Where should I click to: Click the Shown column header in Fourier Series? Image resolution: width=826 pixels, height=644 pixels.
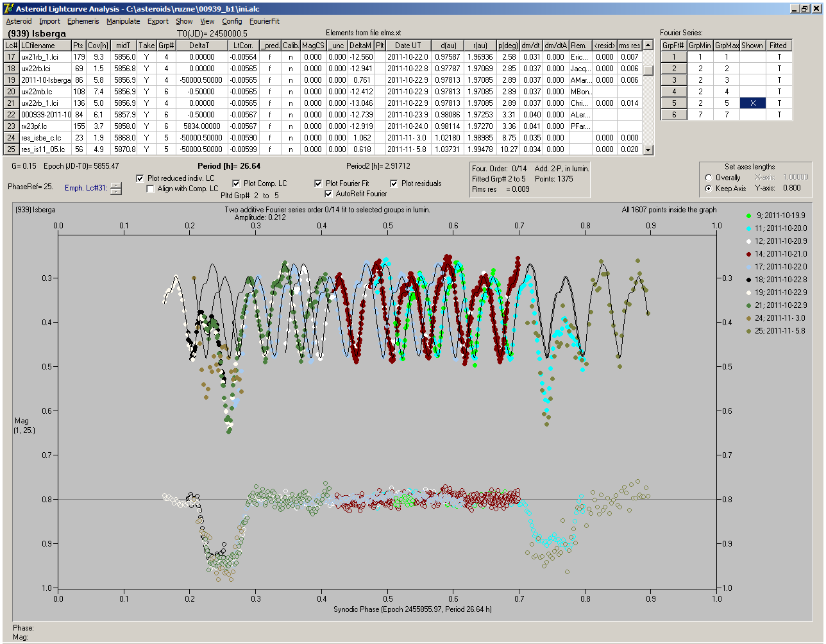752,46
